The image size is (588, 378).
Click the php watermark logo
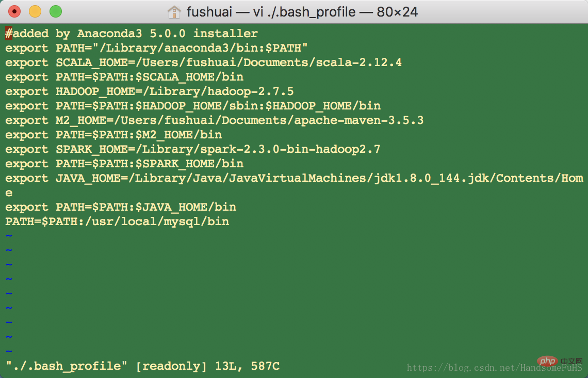tap(548, 361)
